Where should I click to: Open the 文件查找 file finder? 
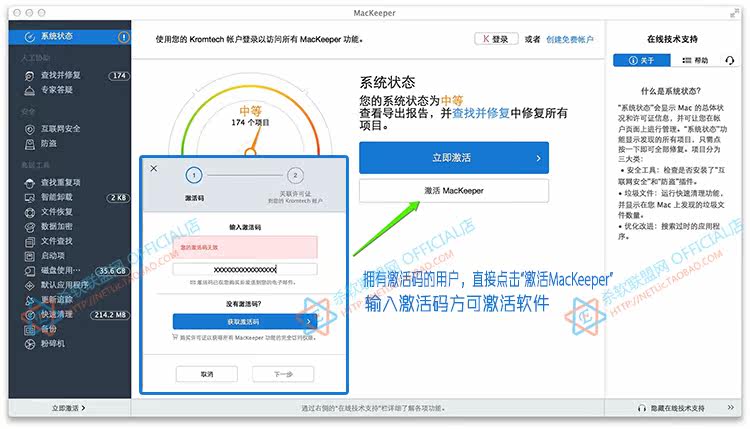[x=69, y=241]
